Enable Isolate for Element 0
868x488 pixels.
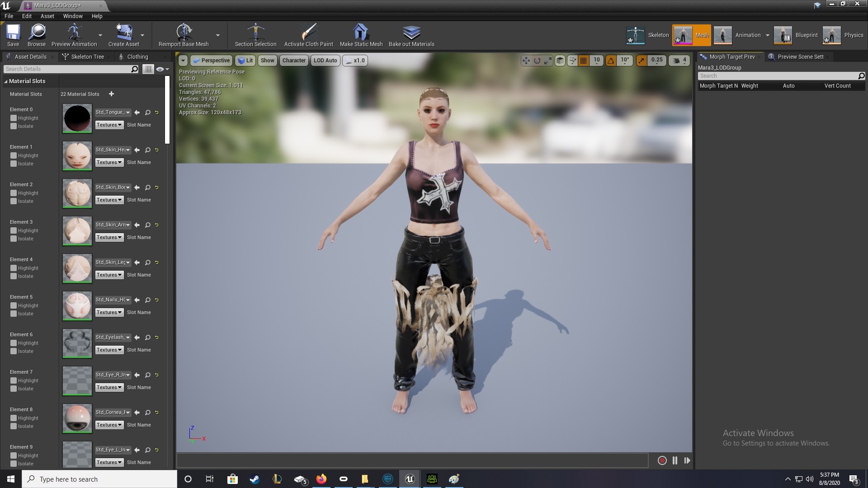click(x=14, y=126)
